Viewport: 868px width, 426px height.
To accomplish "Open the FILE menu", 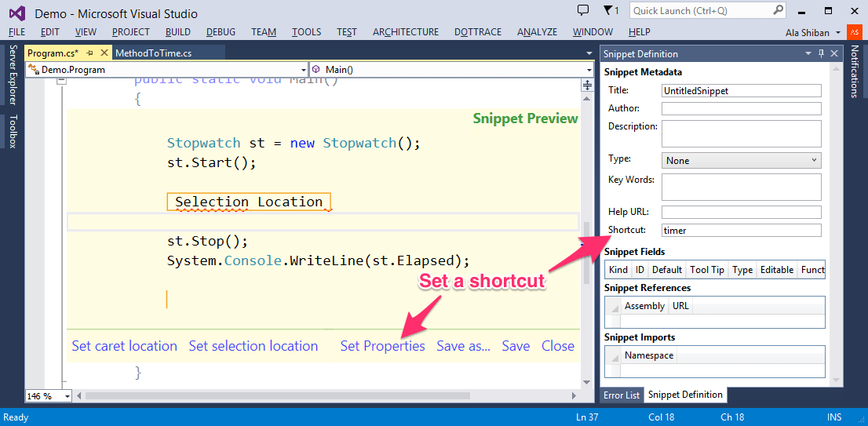I will [16, 32].
